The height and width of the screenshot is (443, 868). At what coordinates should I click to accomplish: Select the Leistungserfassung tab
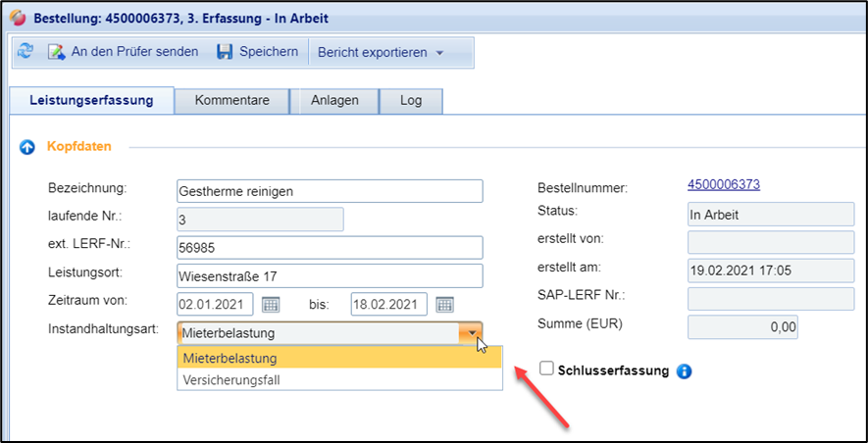(x=91, y=100)
